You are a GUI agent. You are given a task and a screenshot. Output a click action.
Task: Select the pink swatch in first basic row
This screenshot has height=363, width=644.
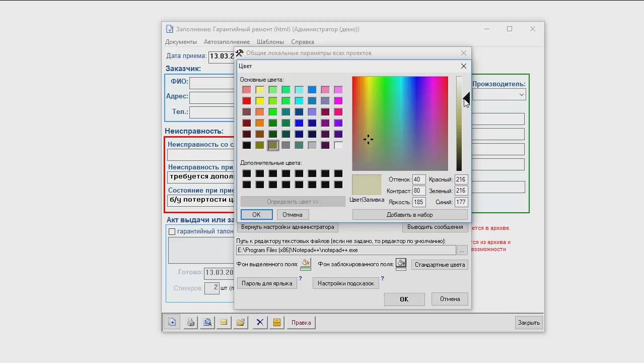(325, 90)
